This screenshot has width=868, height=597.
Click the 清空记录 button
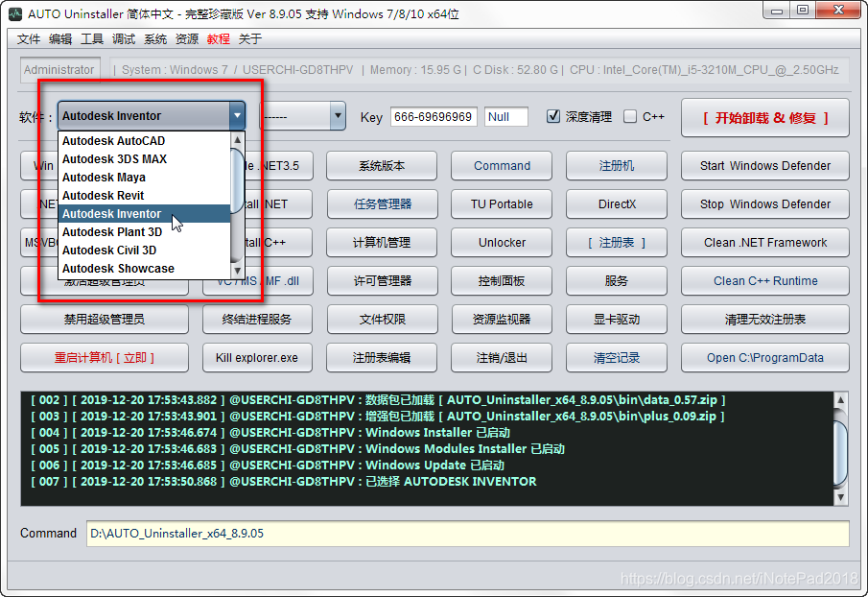click(x=617, y=358)
